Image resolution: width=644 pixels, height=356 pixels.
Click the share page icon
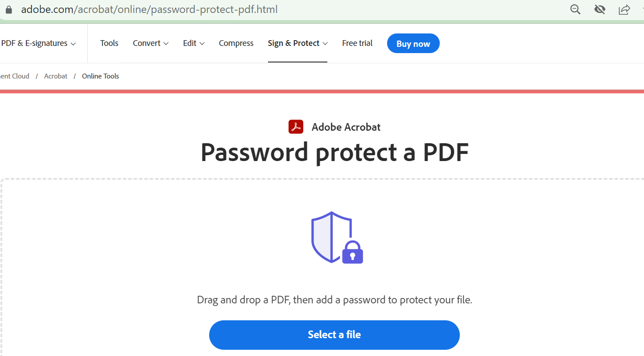(x=624, y=9)
